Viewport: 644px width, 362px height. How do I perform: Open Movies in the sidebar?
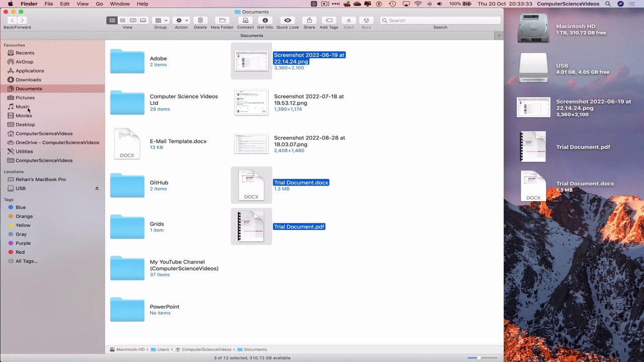click(23, 116)
